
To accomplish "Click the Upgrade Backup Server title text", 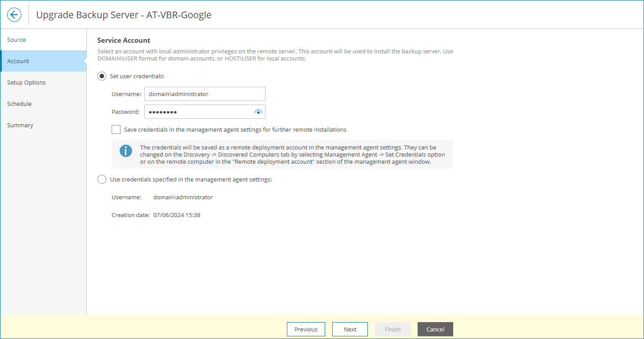I will pos(124,15).
